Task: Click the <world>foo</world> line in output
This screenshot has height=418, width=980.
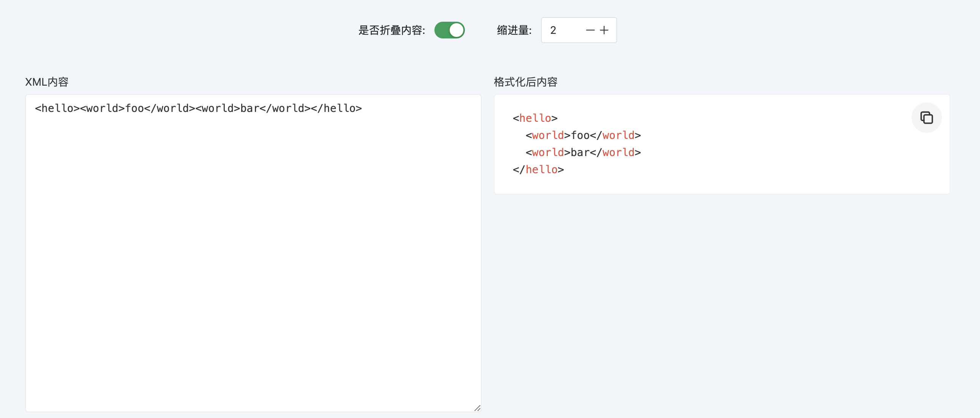Action: 583,135
